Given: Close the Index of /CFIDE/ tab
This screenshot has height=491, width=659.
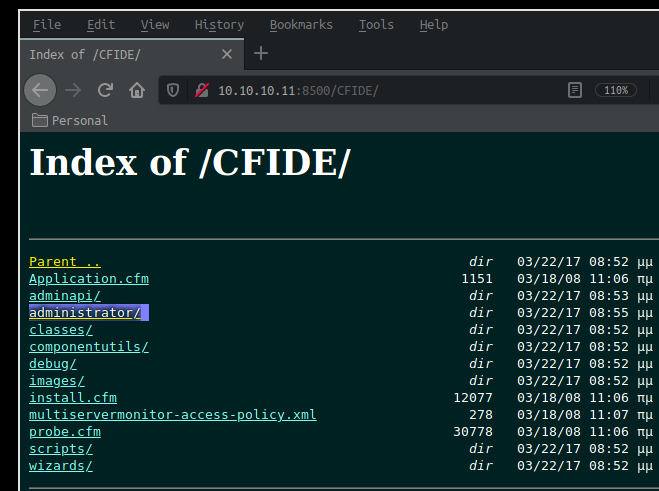Looking at the screenshot, I should tap(227, 54).
